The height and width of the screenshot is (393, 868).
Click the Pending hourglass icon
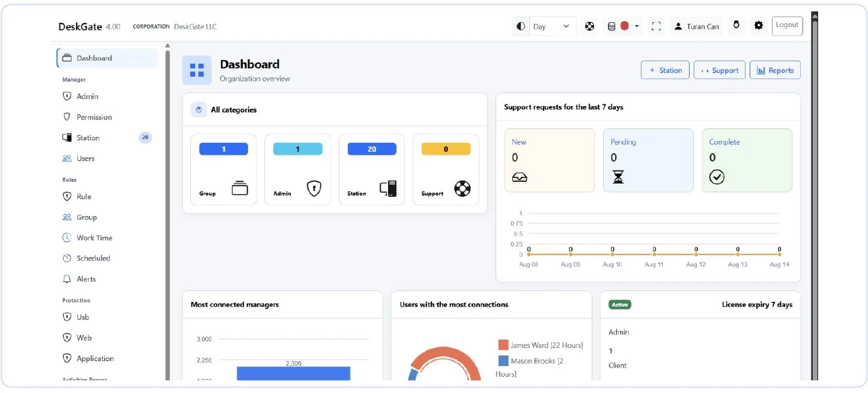(x=618, y=176)
